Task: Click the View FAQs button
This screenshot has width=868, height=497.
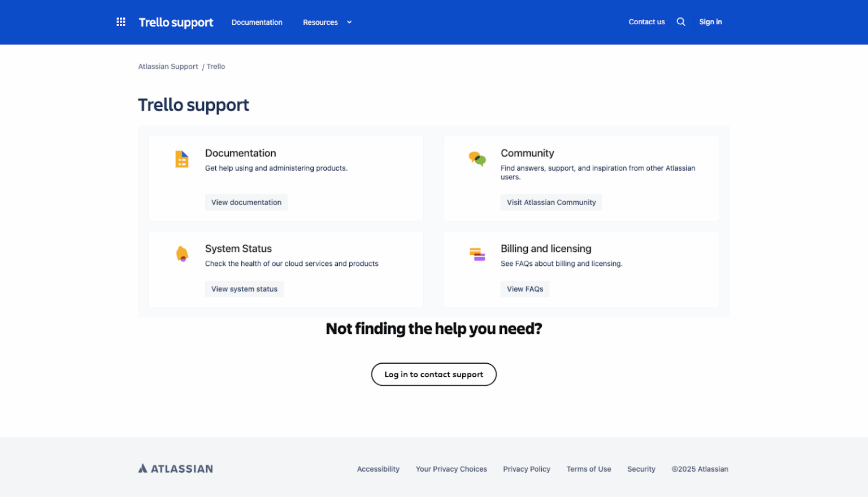Action: pyautogui.click(x=524, y=289)
